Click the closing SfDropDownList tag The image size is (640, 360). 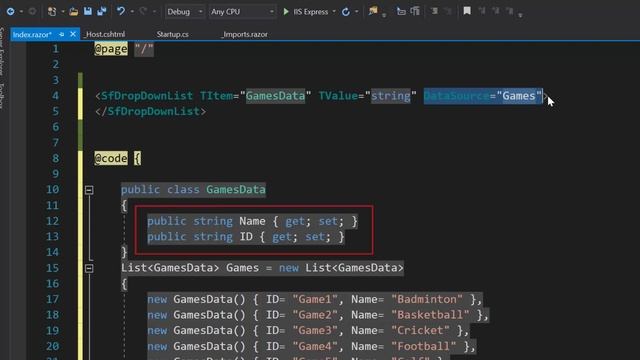(151, 111)
